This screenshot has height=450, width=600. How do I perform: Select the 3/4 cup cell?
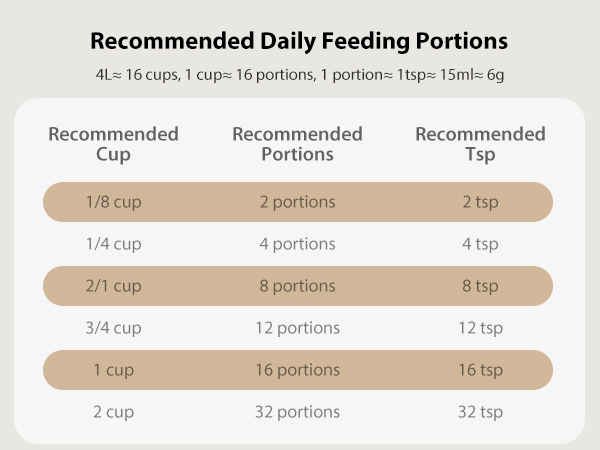pyautogui.click(x=113, y=328)
